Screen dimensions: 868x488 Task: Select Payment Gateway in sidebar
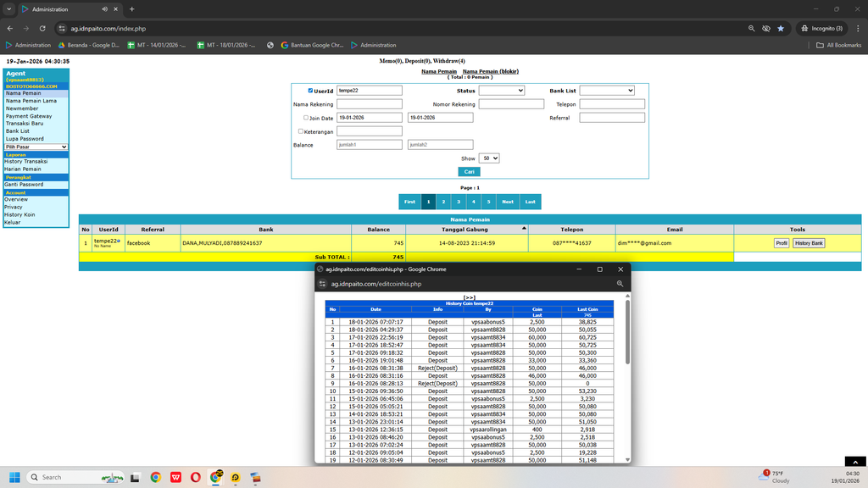pos(29,116)
